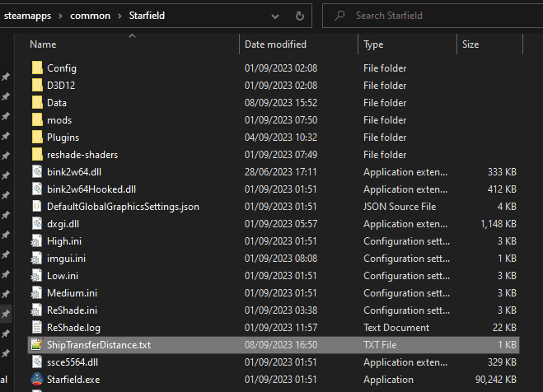
Task: Click the reshade-shaders folder icon
Action: 36,155
